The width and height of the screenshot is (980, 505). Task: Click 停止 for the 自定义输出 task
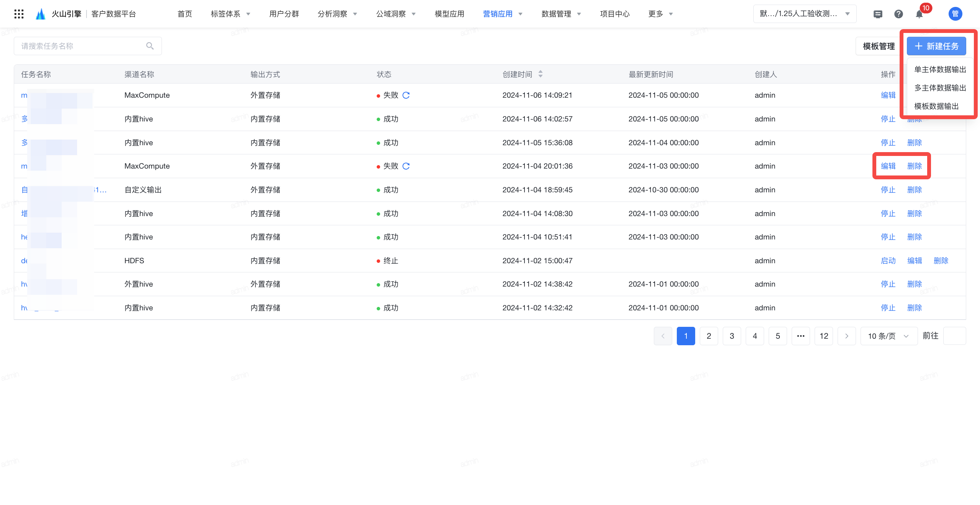(888, 190)
